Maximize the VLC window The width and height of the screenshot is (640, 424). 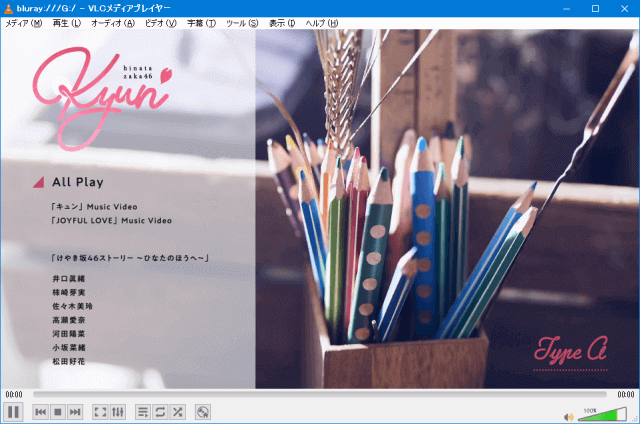pos(596,9)
